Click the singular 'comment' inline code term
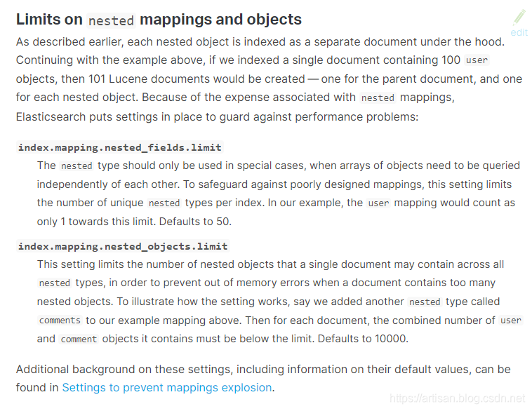Viewport: 532px width, 411px height. (78, 339)
